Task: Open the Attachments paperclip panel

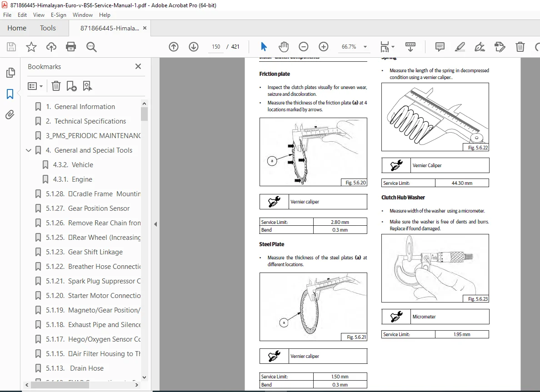Action: 10,114
